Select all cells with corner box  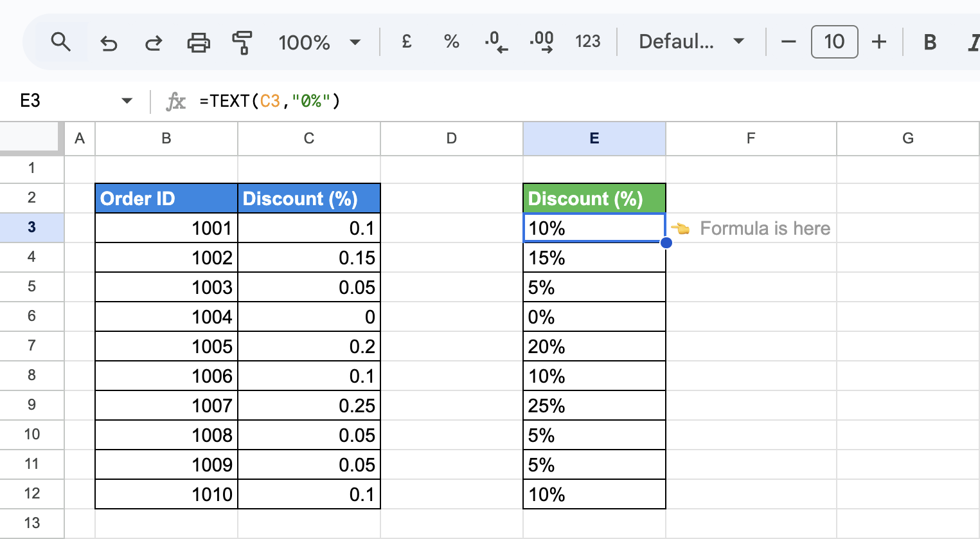(31, 138)
